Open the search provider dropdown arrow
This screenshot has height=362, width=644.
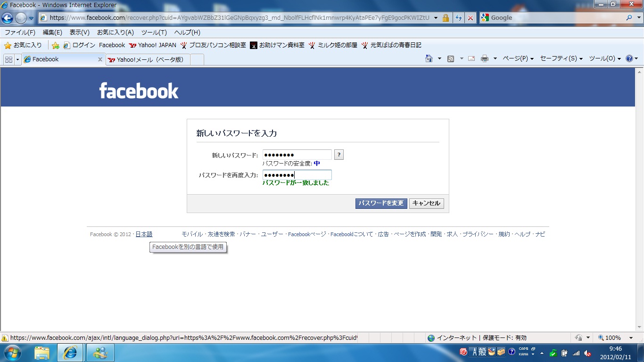(638, 18)
